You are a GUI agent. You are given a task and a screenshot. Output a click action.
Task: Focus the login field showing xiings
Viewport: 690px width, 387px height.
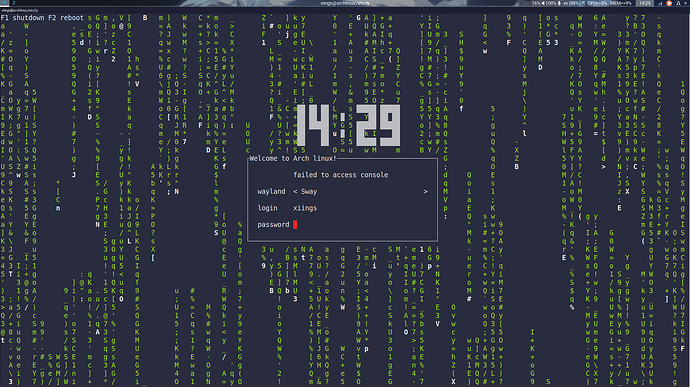[x=305, y=208]
